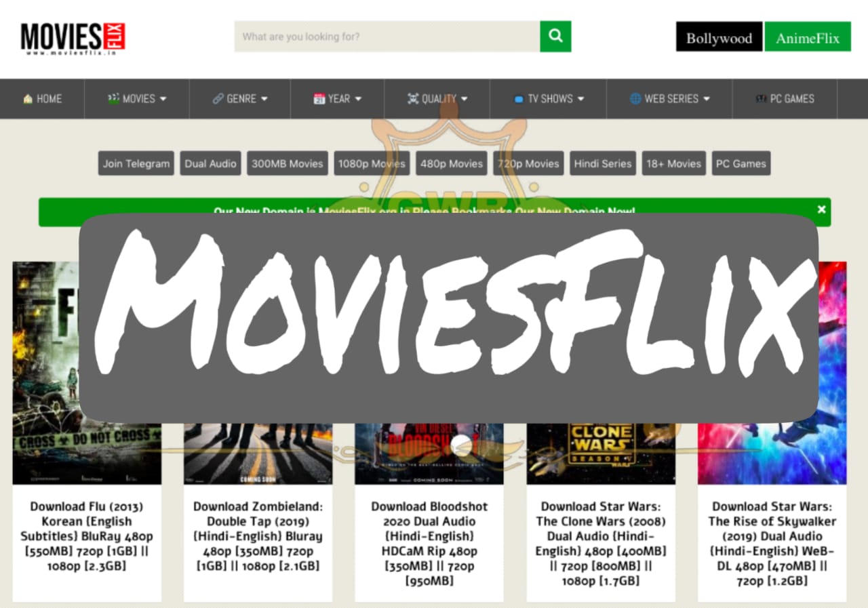Screen dimensions: 868x608
Task: Open the AnimeFlix site button
Action: [x=808, y=37]
